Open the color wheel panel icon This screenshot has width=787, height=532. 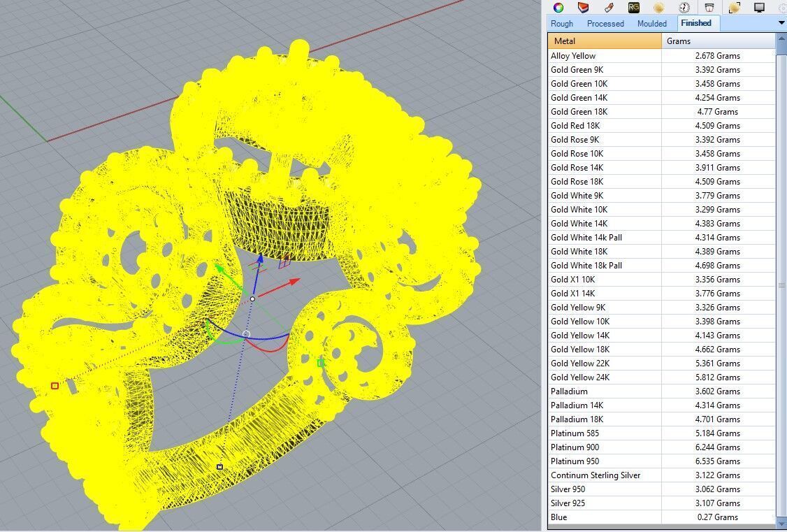coord(558,7)
